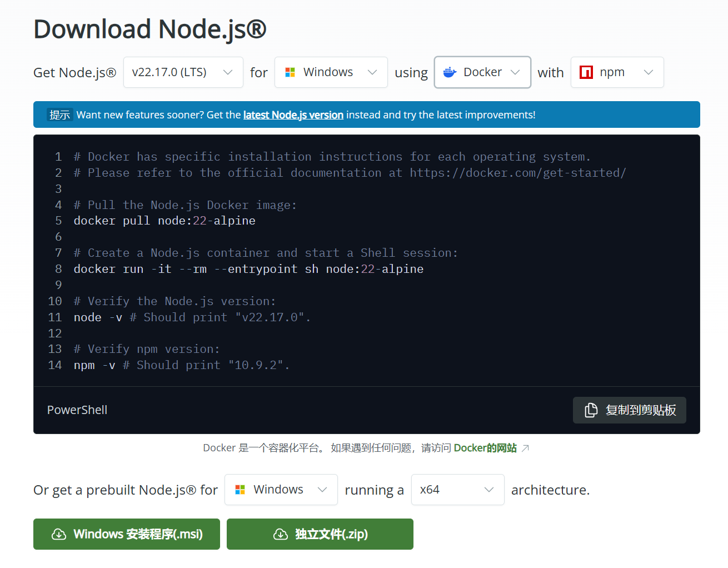Click the 复制到剪贴板 button

tap(630, 410)
